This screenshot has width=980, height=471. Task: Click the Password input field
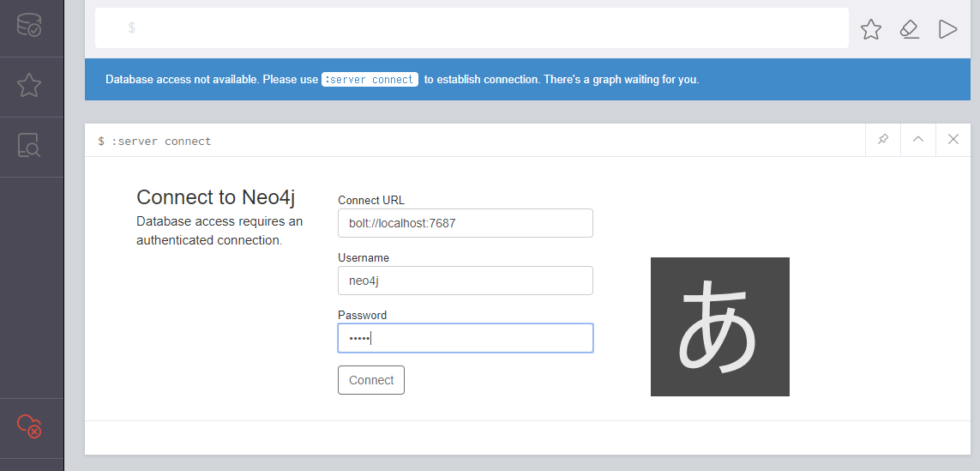pyautogui.click(x=465, y=338)
